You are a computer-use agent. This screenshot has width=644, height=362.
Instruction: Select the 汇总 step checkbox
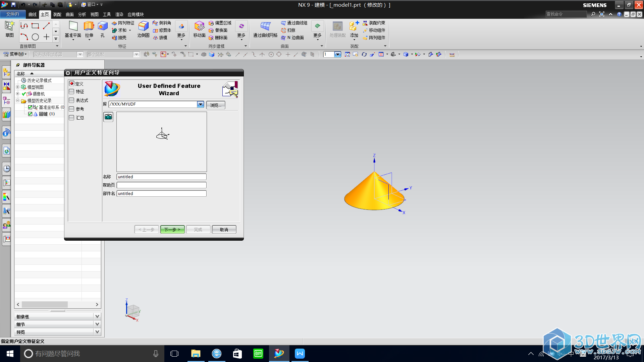(x=71, y=118)
